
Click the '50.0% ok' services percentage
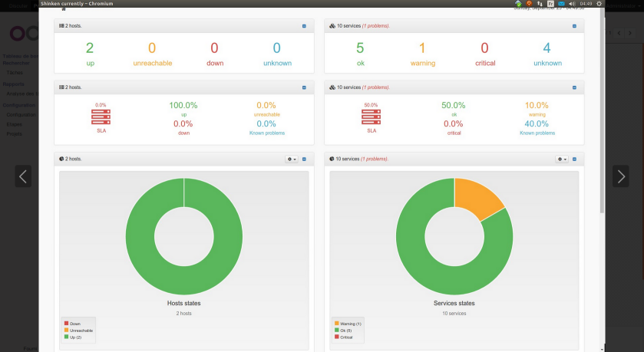click(454, 110)
